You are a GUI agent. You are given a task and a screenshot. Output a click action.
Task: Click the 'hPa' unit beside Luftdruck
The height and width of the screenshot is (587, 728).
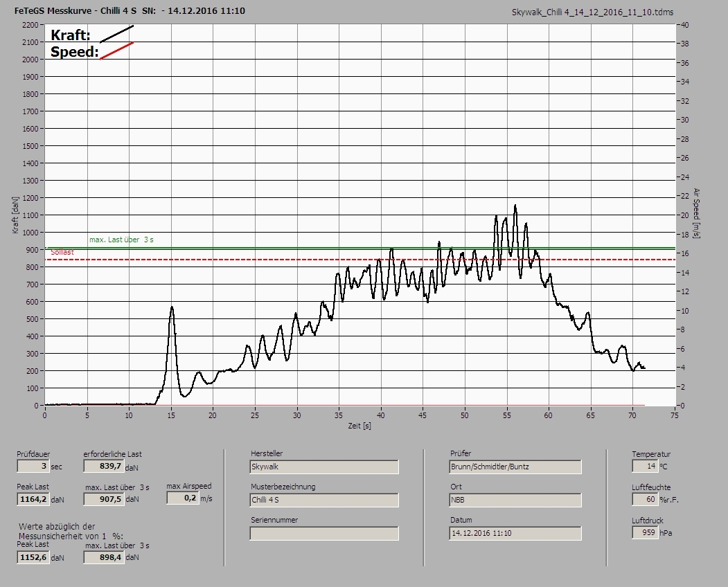(666, 533)
